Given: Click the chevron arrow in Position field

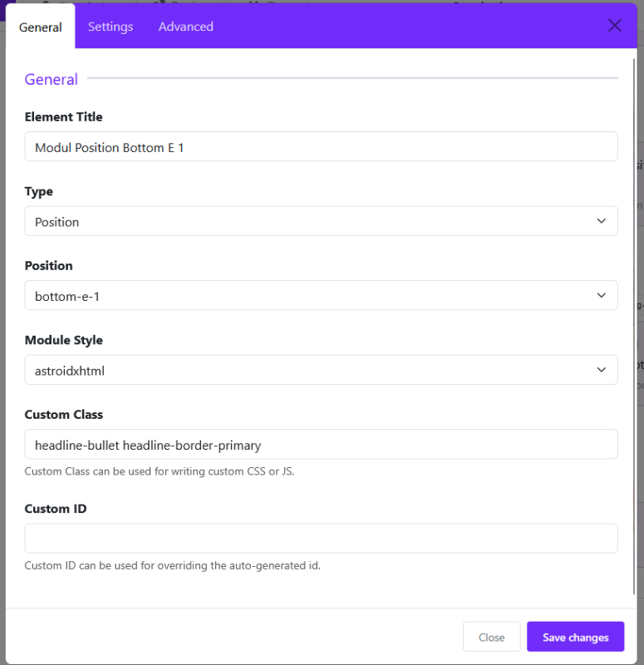Looking at the screenshot, I should pyautogui.click(x=602, y=296).
